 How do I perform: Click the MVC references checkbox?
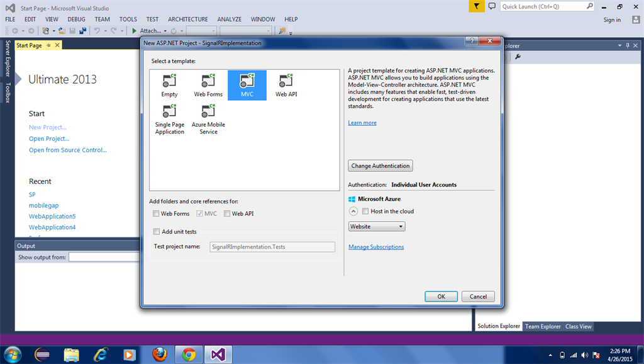tap(199, 213)
